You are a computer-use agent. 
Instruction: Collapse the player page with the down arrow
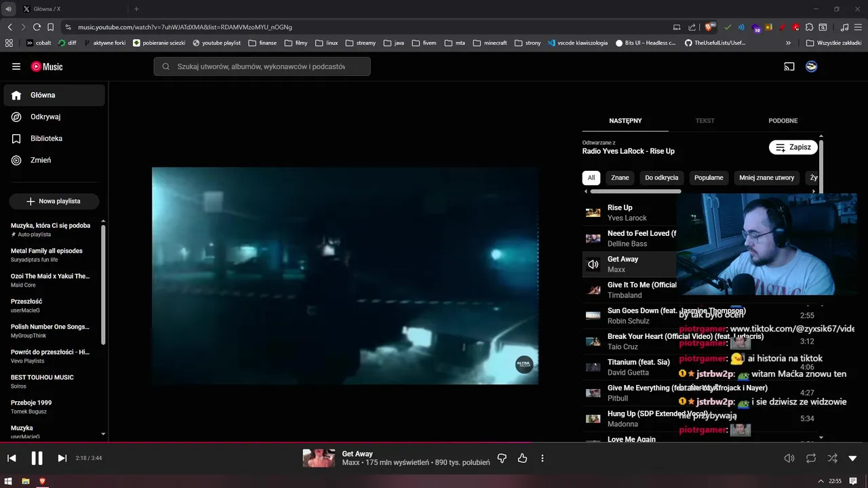point(853,458)
